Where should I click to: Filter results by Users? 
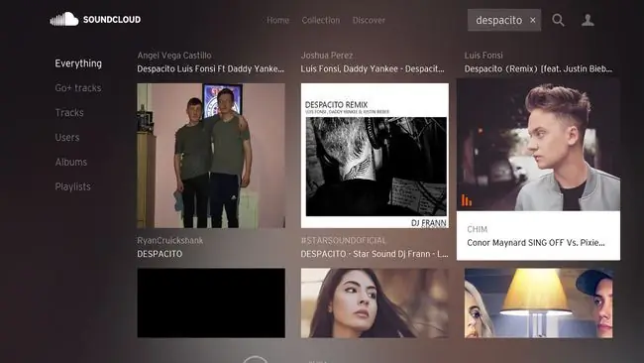(67, 137)
